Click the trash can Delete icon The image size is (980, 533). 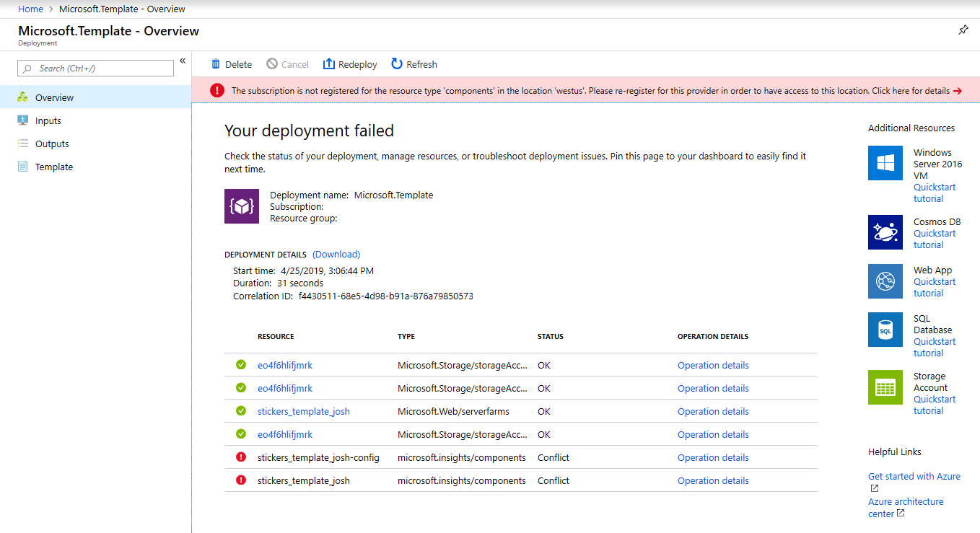click(x=216, y=64)
